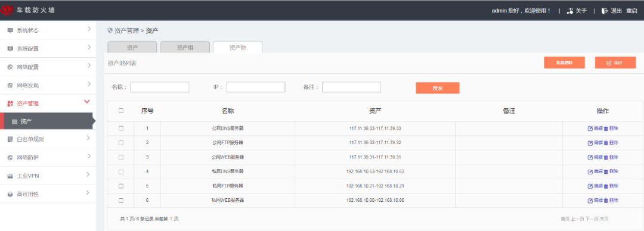This screenshot has height=231, width=644.
Task: Click the 重启 link
Action: (631, 11)
